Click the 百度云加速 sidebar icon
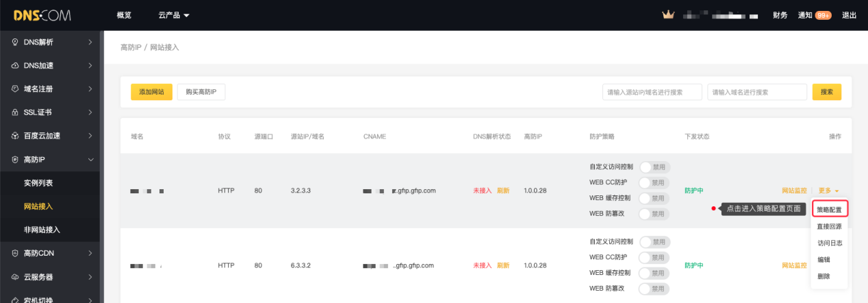The image size is (868, 303). [x=15, y=136]
